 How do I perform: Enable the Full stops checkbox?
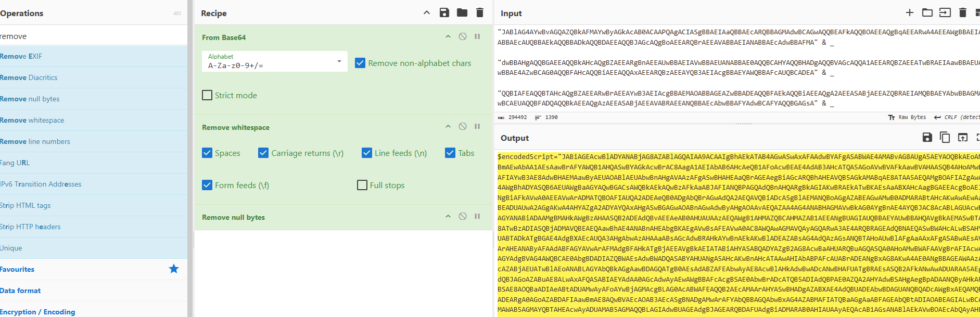(x=362, y=185)
